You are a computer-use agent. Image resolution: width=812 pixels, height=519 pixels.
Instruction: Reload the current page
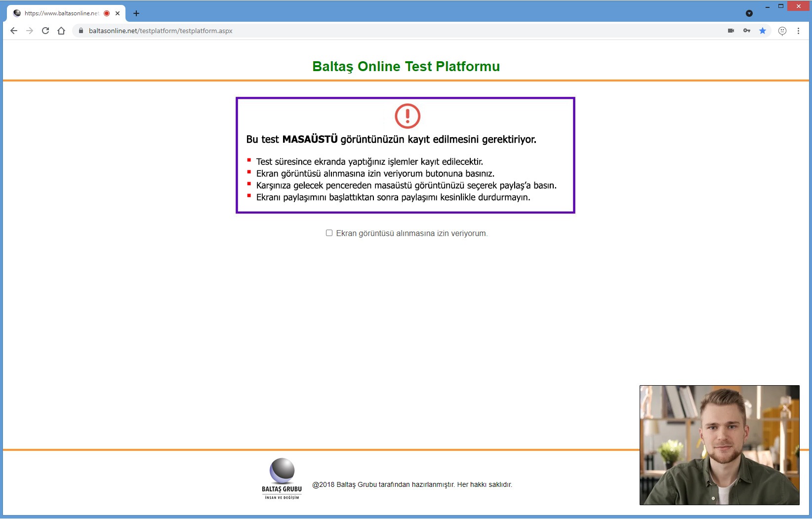pos(45,31)
